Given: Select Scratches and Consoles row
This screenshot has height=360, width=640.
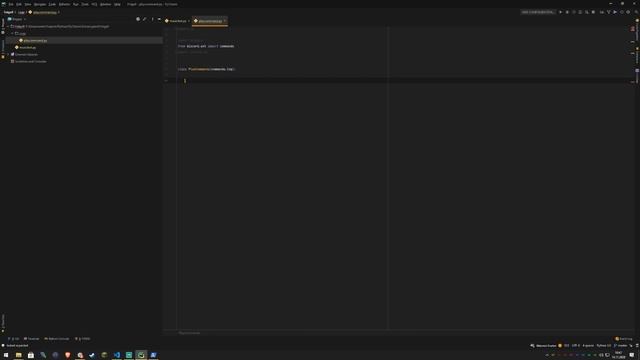Looking at the screenshot, I should [29, 61].
